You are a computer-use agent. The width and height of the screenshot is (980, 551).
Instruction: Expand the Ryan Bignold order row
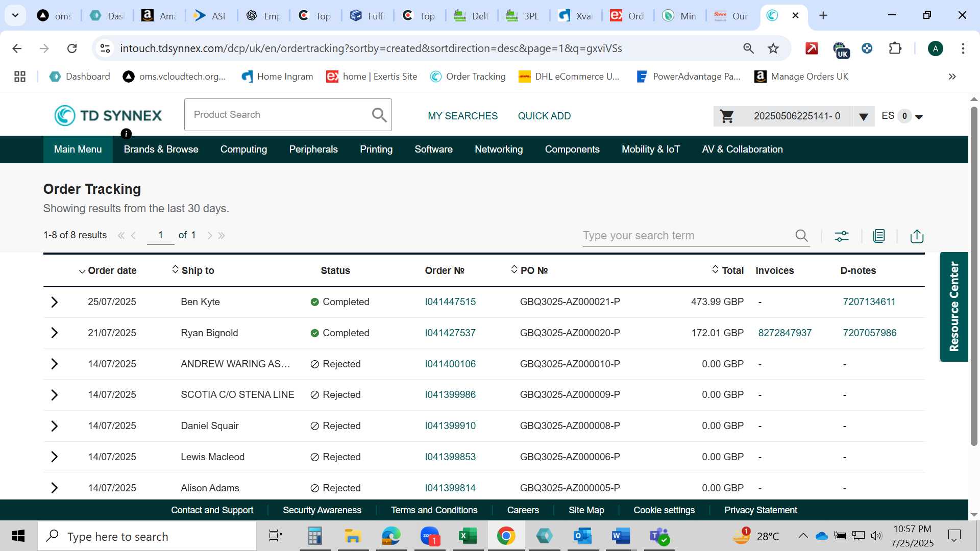click(x=55, y=333)
